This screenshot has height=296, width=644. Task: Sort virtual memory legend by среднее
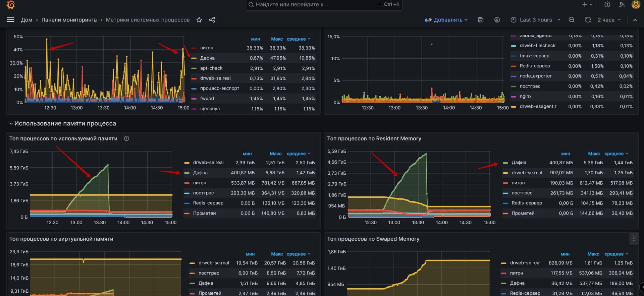(299, 254)
